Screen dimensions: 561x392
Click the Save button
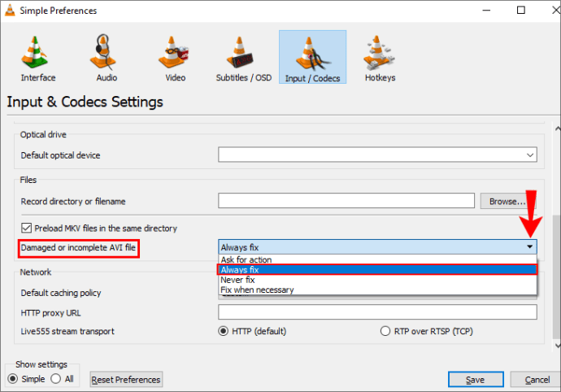click(x=476, y=379)
